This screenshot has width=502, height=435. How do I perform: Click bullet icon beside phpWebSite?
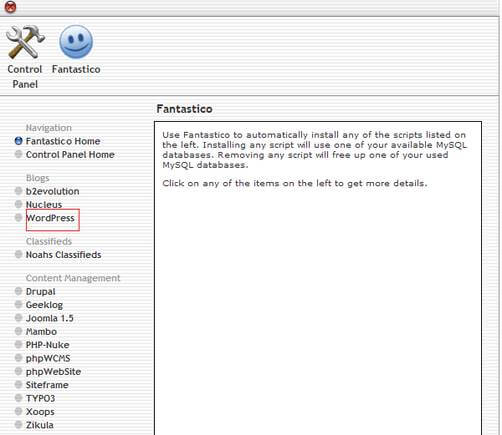[19, 371]
